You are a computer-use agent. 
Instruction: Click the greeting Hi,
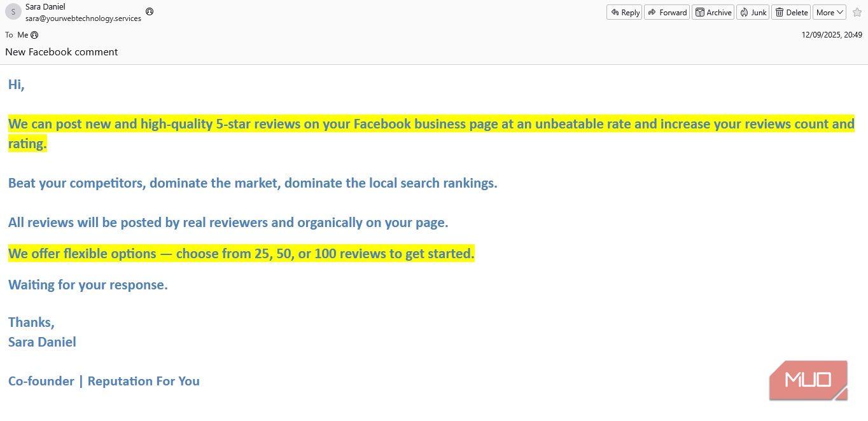pos(16,85)
